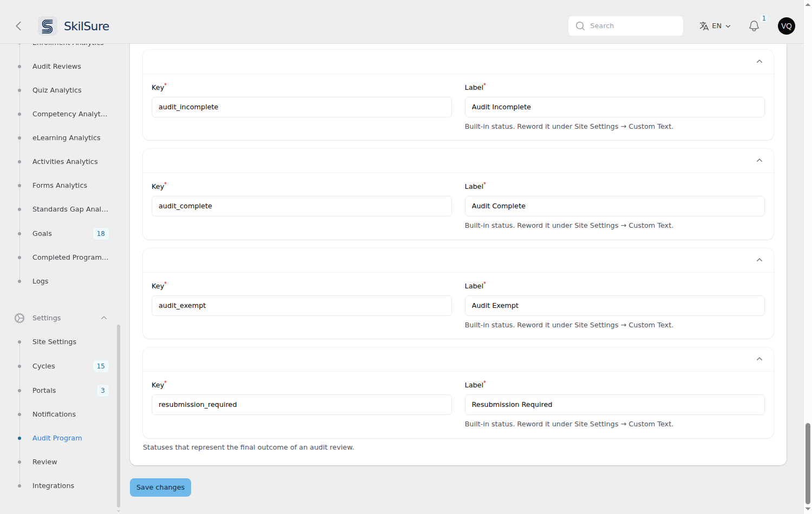This screenshot has height=514, width=812.
Task: Click the Save changes button
Action: point(160,487)
